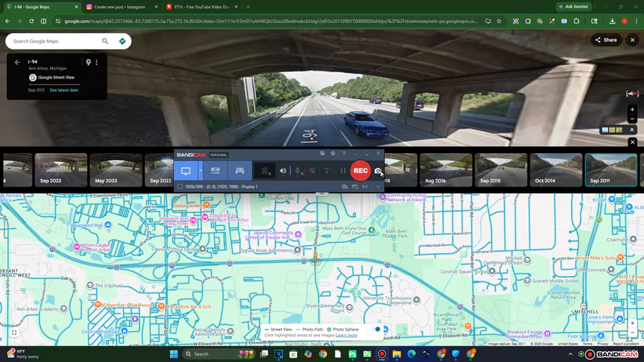Open Chrome three-dot menu
The image size is (644, 362).
click(x=636, y=21)
